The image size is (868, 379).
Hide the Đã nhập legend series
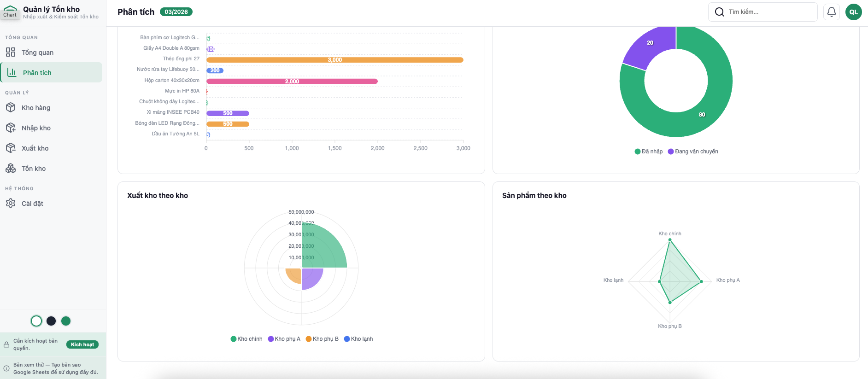649,152
